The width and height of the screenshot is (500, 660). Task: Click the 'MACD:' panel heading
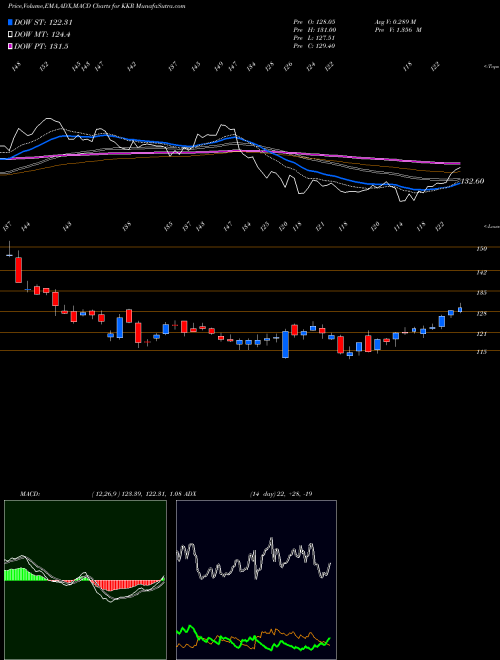pyautogui.click(x=29, y=494)
